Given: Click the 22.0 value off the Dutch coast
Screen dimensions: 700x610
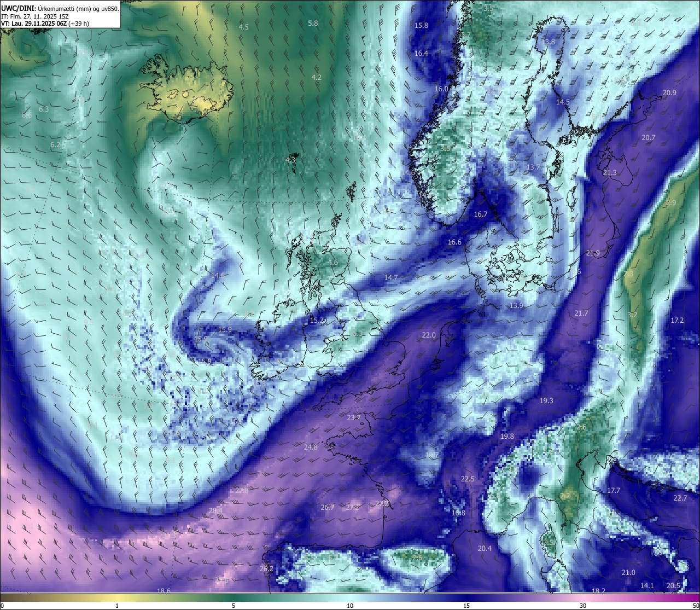Looking at the screenshot, I should point(429,335).
